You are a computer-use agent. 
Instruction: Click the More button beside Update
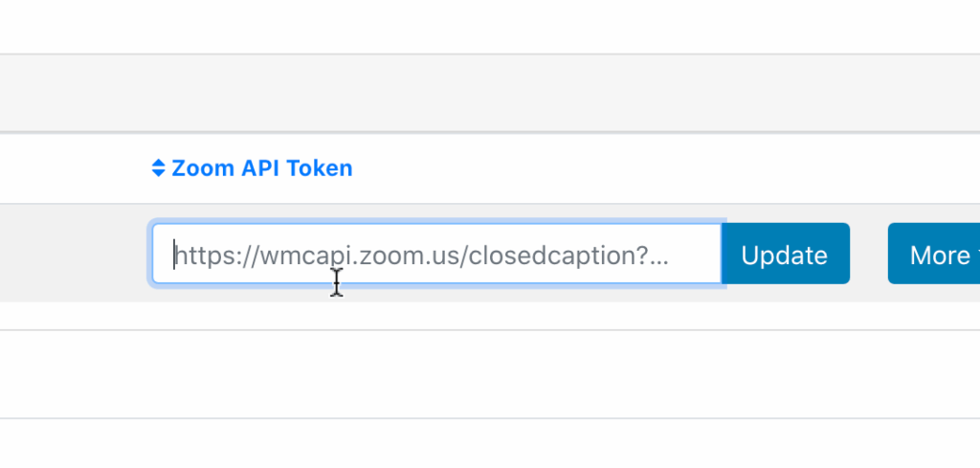click(x=934, y=255)
